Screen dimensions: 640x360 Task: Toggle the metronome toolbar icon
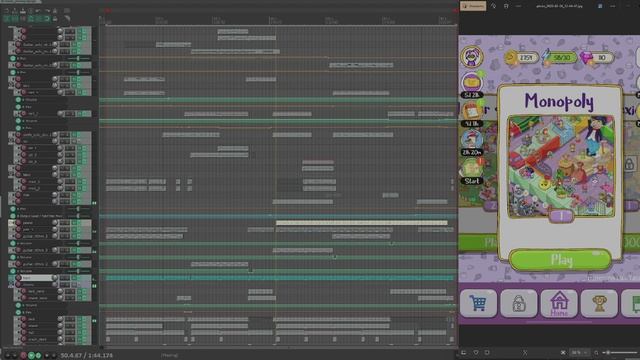pyautogui.click(x=55, y=11)
